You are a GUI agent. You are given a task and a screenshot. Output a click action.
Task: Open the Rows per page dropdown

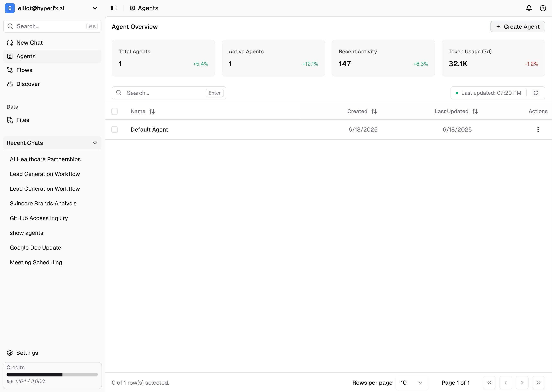[411, 383]
